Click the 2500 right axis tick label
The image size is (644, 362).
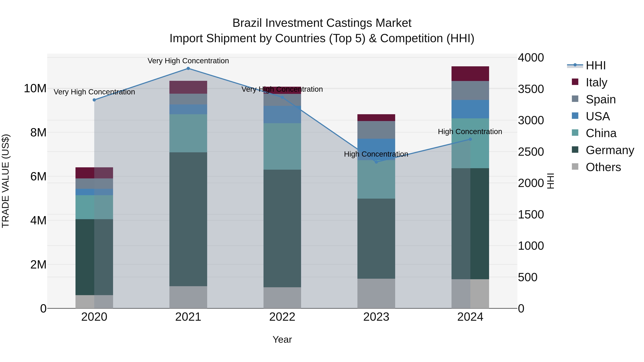[x=531, y=152]
